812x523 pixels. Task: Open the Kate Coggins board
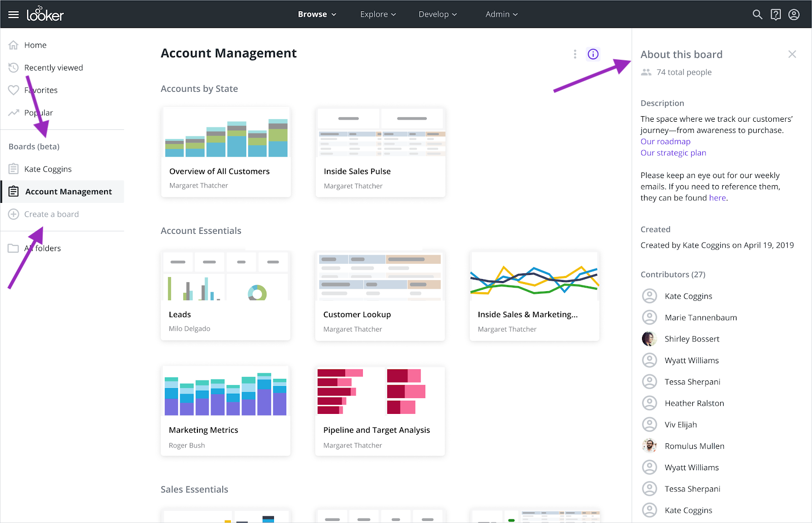(x=48, y=169)
